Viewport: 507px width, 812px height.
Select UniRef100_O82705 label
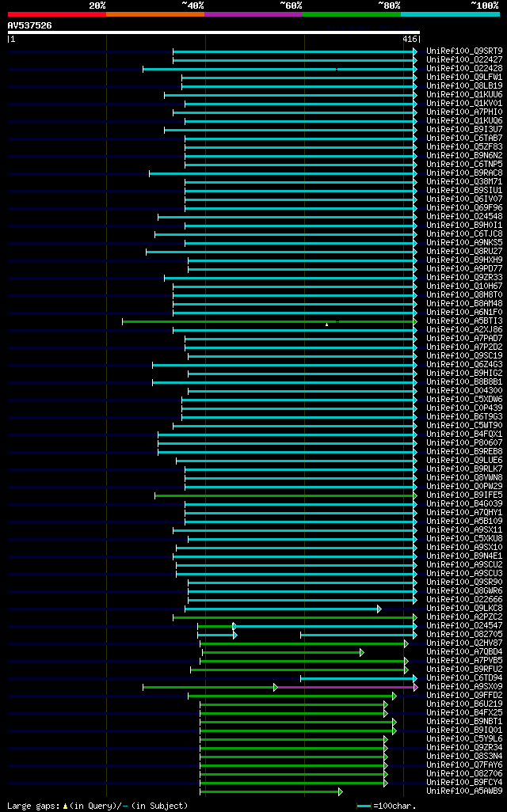(464, 635)
